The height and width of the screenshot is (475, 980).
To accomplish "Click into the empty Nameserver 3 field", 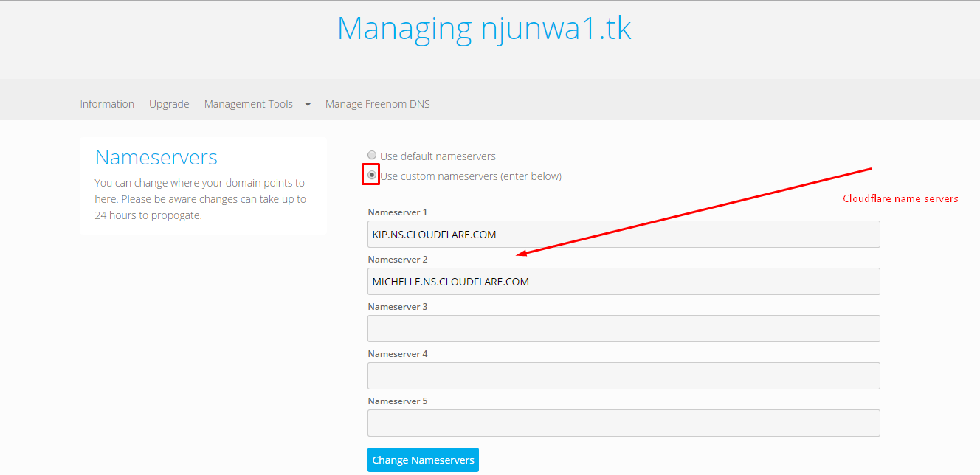I will pos(624,329).
